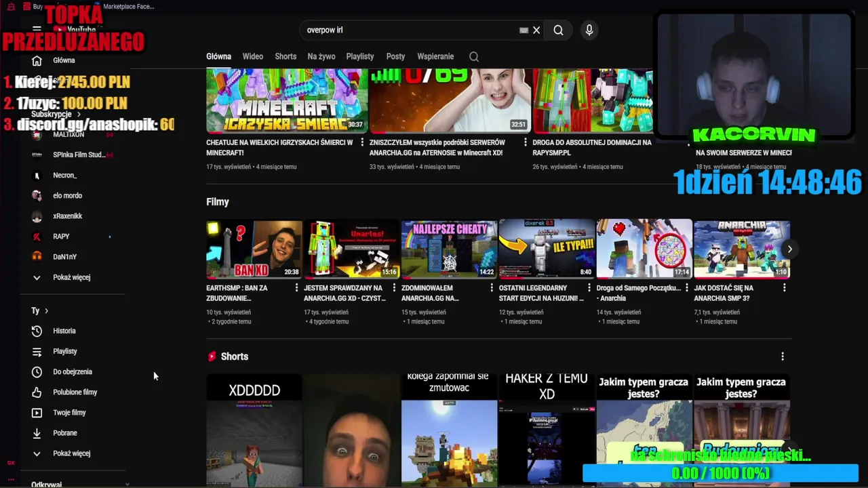Open the 32:51 podróbki serwerów thumbnail

pyautogui.click(x=450, y=100)
